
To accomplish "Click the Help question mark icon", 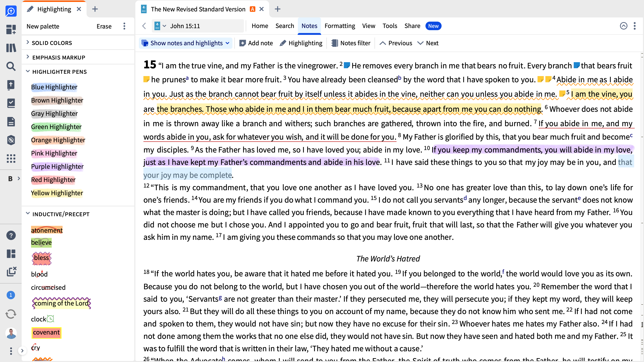I will (x=11, y=235).
